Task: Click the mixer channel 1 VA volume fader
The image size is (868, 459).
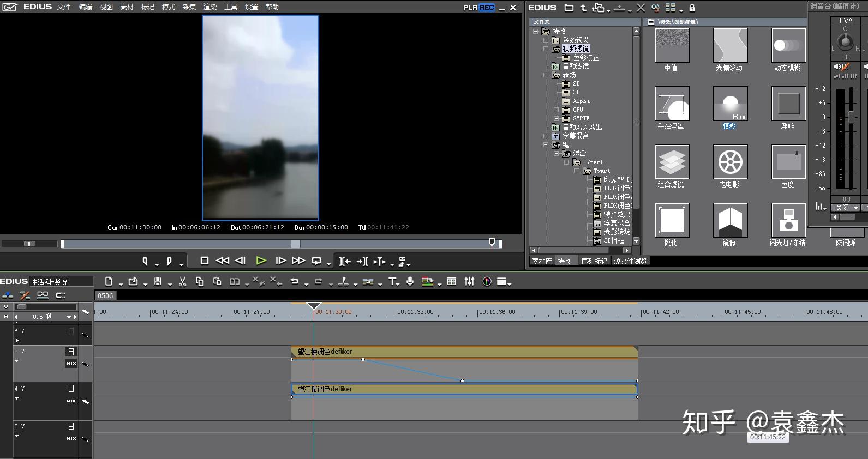Action: click(851, 117)
